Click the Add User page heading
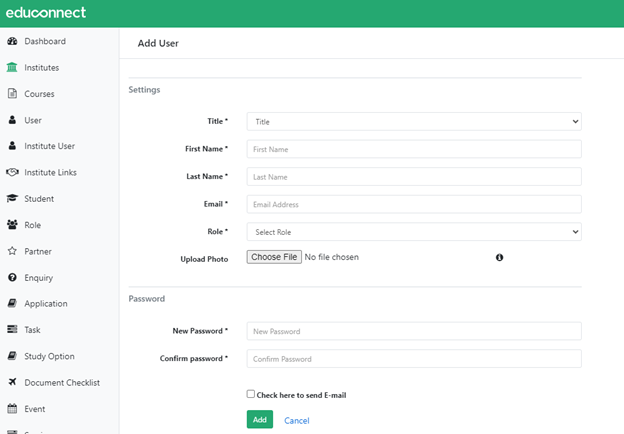The height and width of the screenshot is (434, 624). 158,43
